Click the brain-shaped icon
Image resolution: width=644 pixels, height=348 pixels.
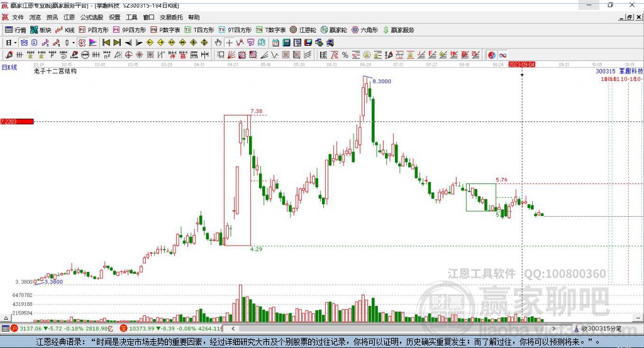click(262, 43)
